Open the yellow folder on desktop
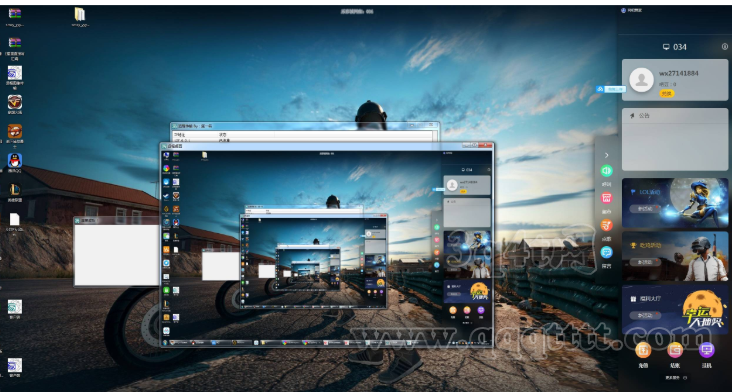Viewport: 733px width, 392px height. point(80,14)
